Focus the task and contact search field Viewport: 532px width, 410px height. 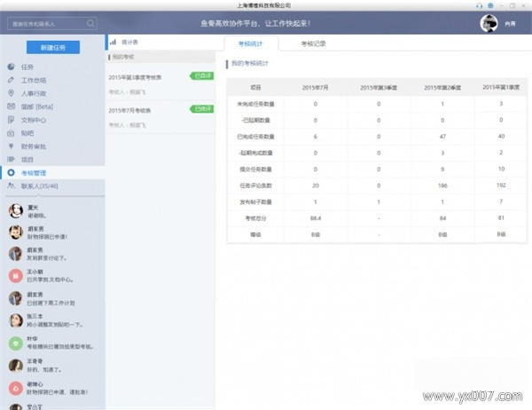[x=52, y=23]
